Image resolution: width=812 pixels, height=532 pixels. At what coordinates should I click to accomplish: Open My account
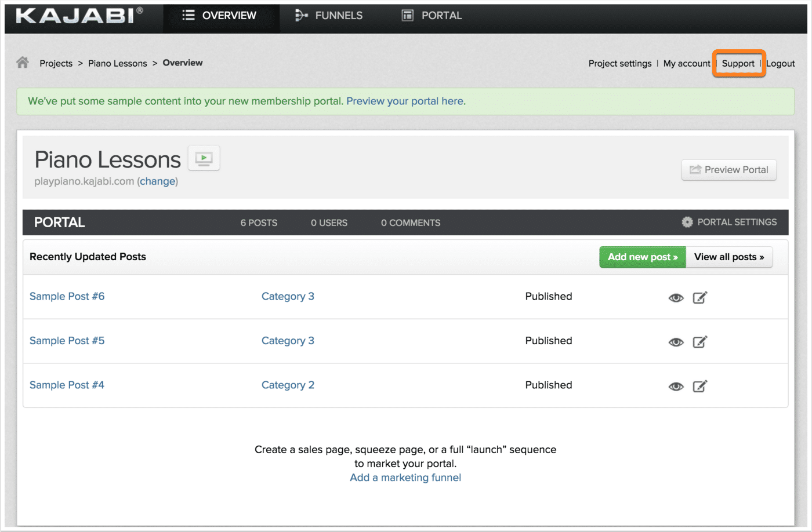coord(687,63)
